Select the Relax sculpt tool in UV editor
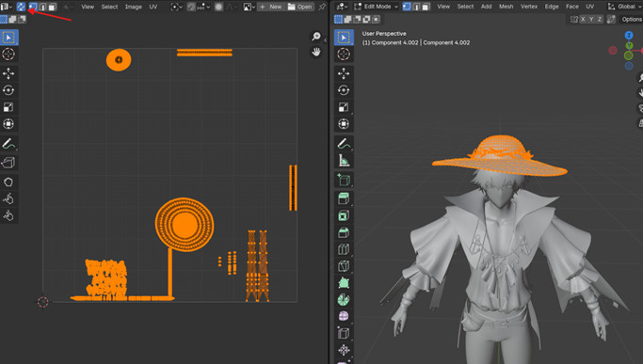 pyautogui.click(x=8, y=198)
